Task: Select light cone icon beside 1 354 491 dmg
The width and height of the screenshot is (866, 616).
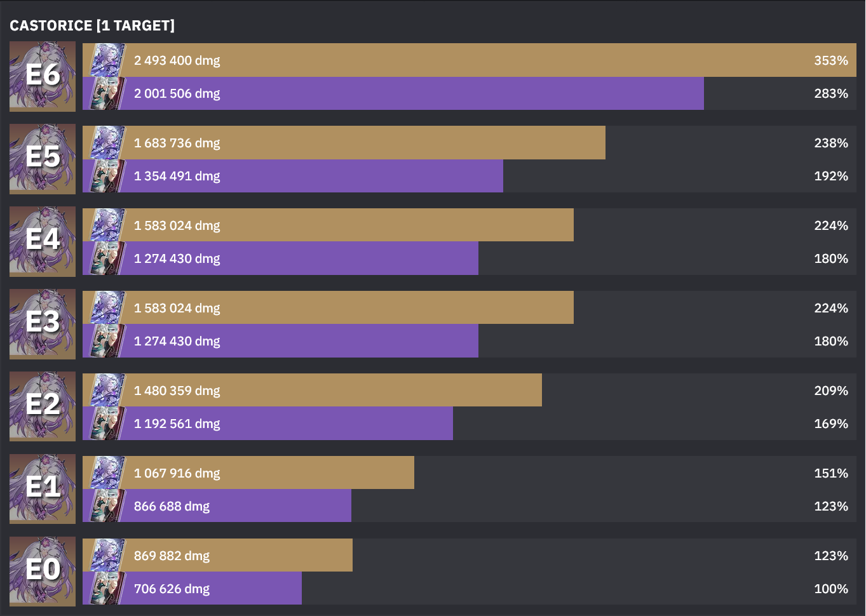Action: (x=105, y=176)
